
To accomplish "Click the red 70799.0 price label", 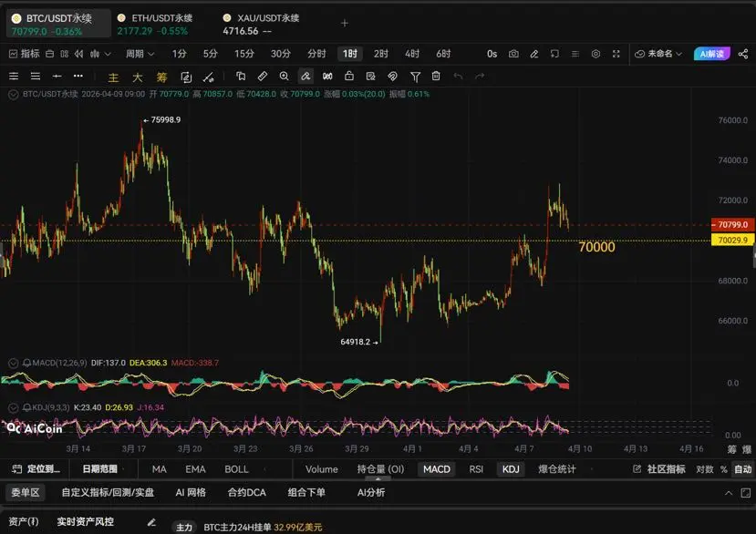I will click(x=733, y=224).
